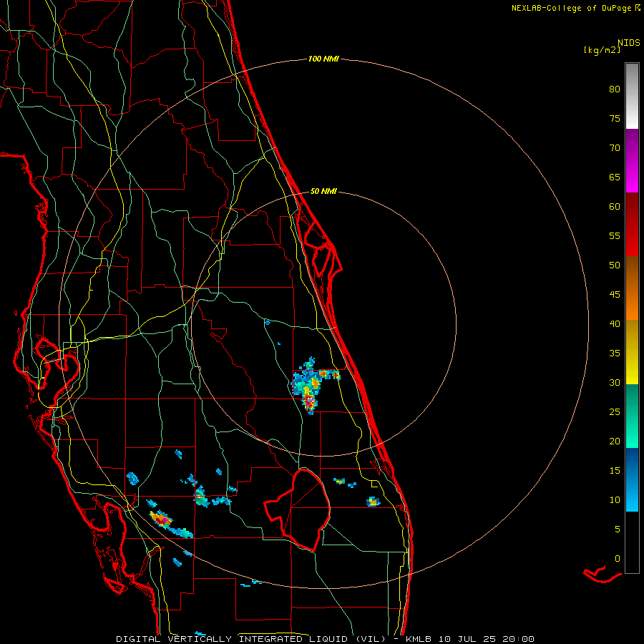Click the magenta storm core inside the 50 NMI ring

pos(310,401)
